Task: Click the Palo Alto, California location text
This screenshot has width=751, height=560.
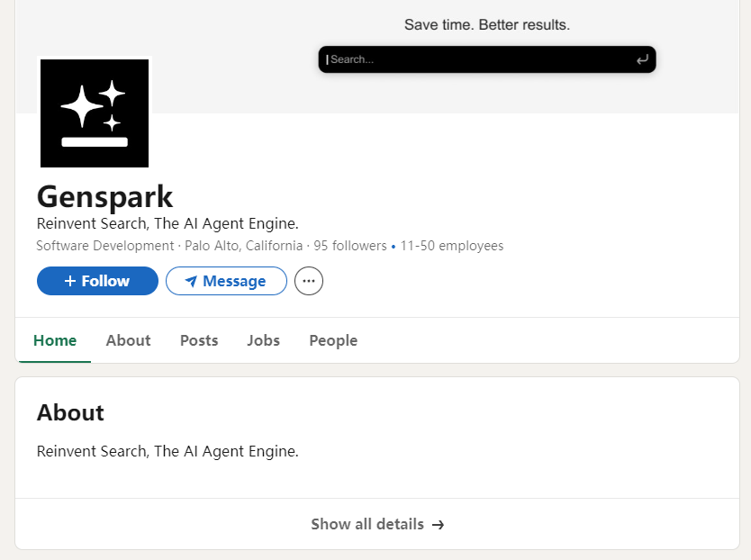Action: tap(244, 246)
